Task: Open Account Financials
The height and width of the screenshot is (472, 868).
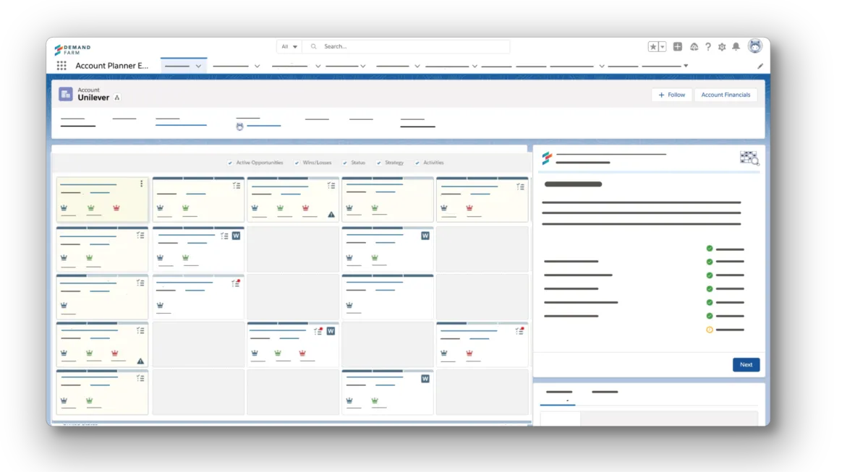Action: (726, 95)
